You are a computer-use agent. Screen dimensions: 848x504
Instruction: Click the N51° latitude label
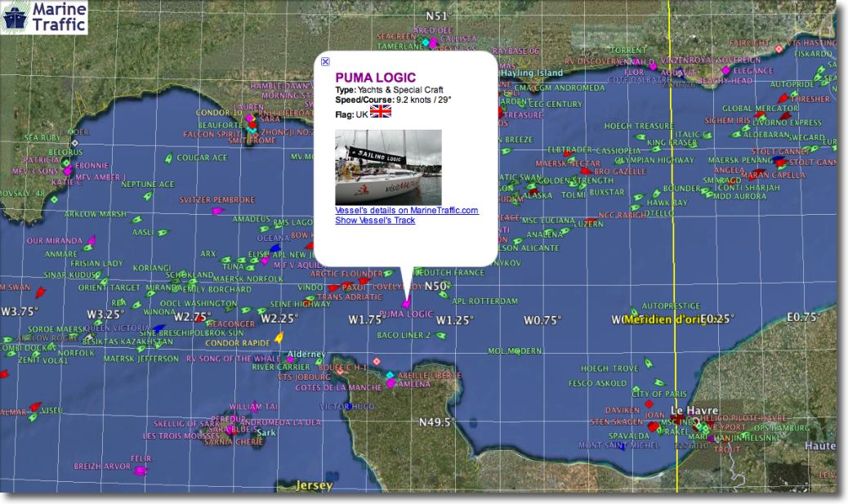439,16
